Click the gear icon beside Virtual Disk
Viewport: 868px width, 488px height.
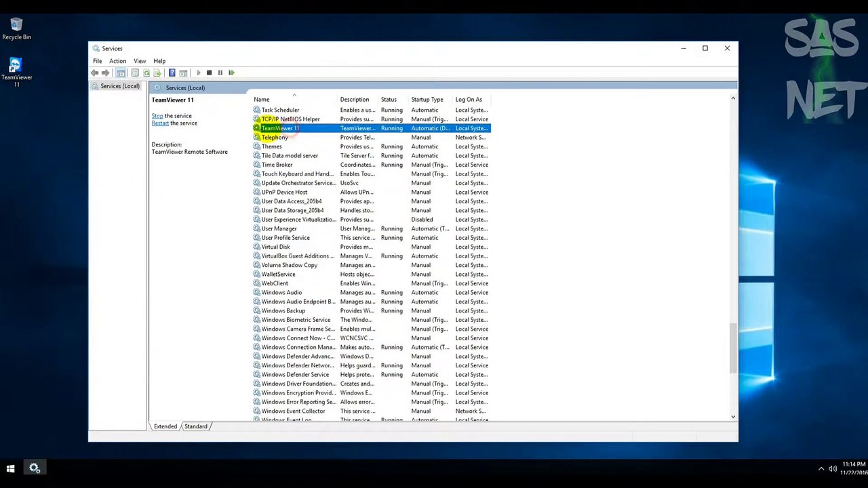coord(257,247)
